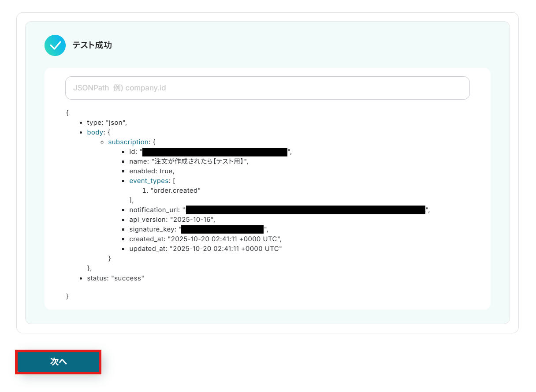The width and height of the screenshot is (536, 392).
Task: Click the name: 注文が作成されたら【テスト用】 line
Action: point(189,161)
